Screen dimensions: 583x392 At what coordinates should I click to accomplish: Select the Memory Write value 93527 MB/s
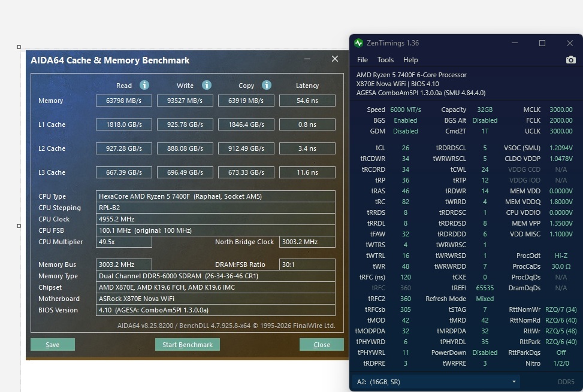[x=185, y=101]
